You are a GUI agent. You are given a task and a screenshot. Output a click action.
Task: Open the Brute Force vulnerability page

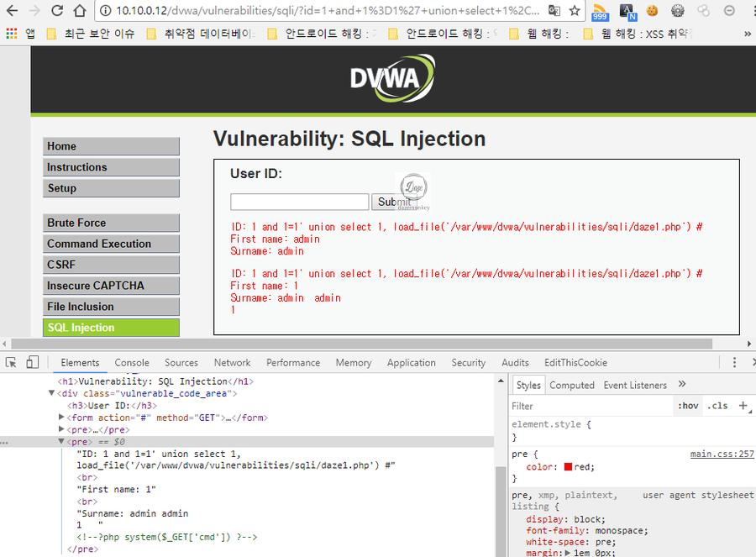pos(111,223)
